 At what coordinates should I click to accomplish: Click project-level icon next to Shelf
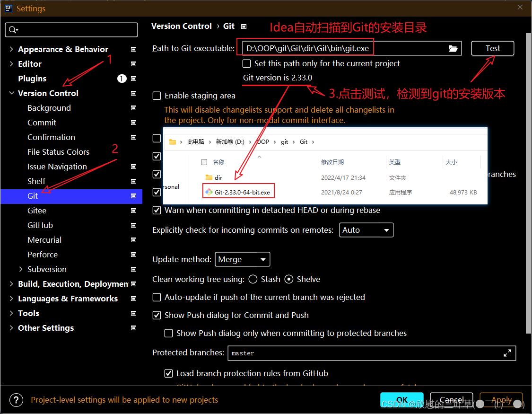pos(134,181)
